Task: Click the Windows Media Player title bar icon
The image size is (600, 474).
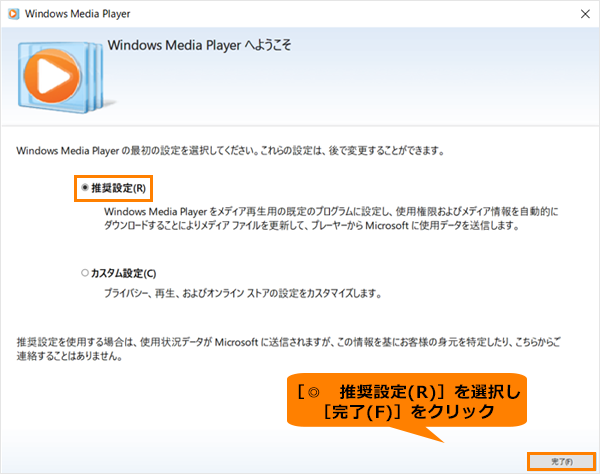Action: (x=13, y=14)
